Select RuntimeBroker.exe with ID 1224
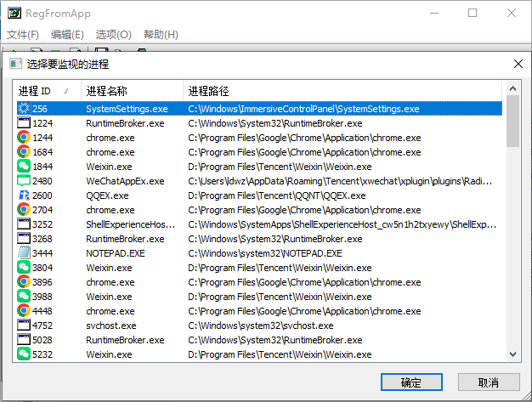 pos(259,123)
